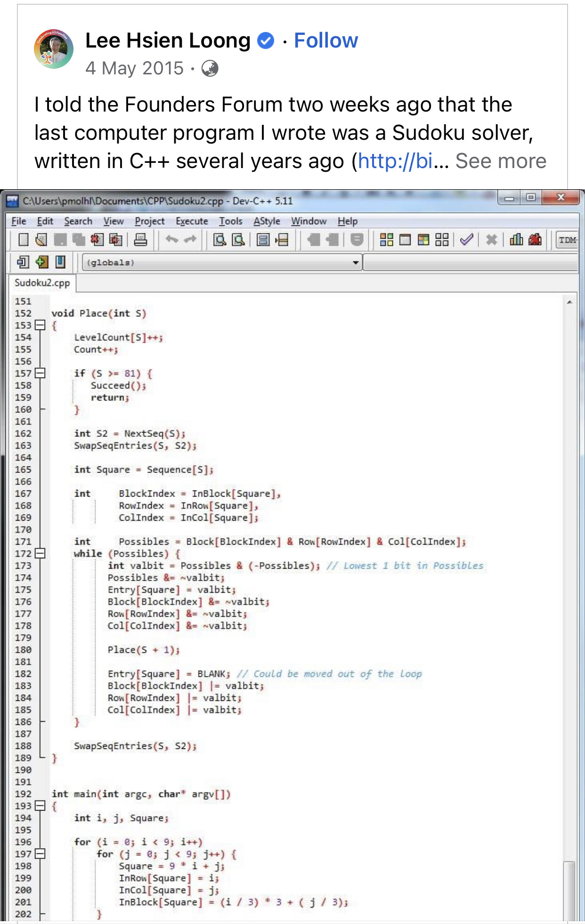Click the Close All toolbar icon
This screenshot has width=585, height=924.
click(x=115, y=240)
